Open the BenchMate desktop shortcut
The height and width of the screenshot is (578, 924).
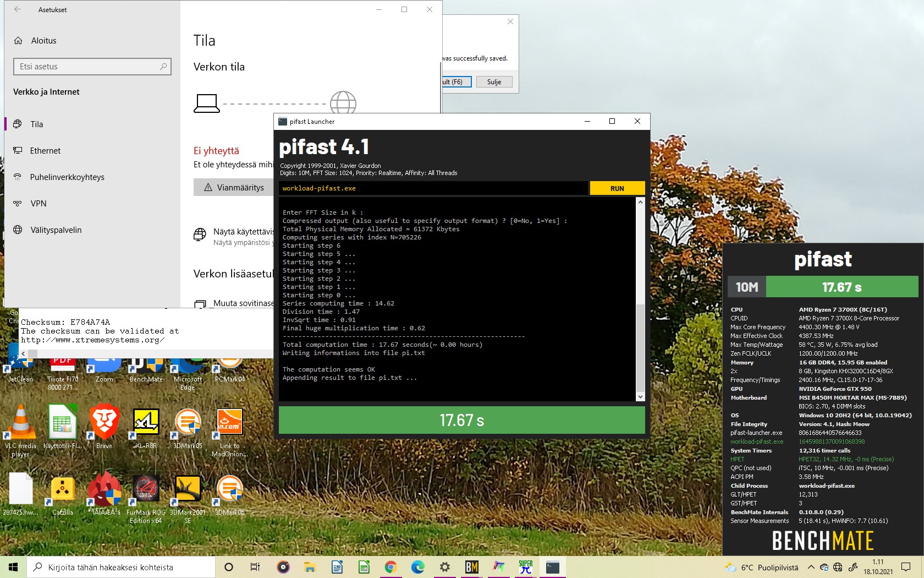pos(146,370)
